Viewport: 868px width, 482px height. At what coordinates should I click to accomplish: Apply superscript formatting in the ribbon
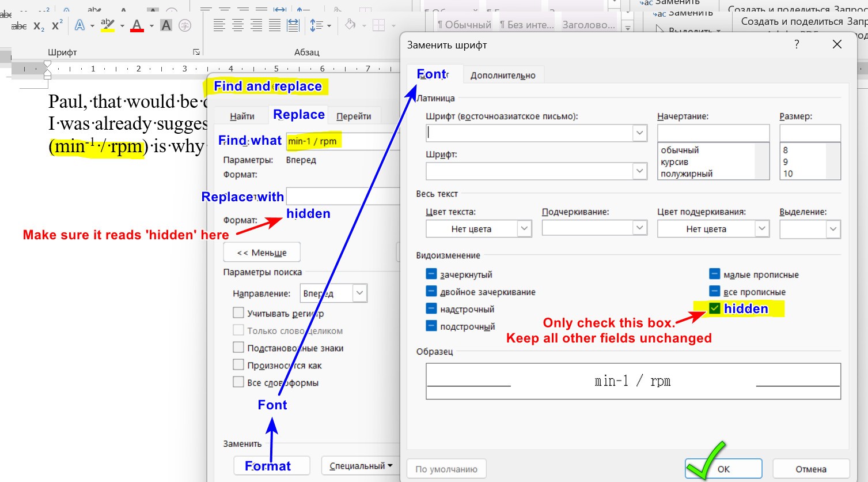coord(56,26)
